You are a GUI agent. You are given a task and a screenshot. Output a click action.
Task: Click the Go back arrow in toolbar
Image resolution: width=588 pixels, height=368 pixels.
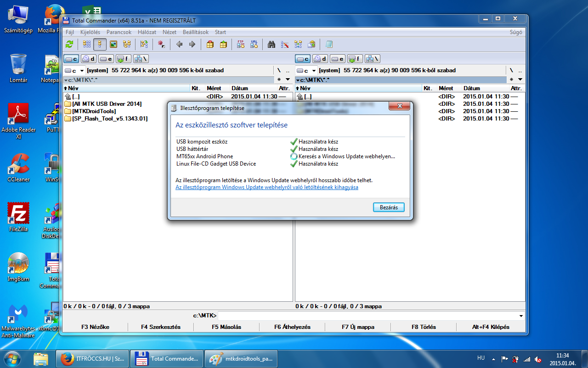coord(179,44)
